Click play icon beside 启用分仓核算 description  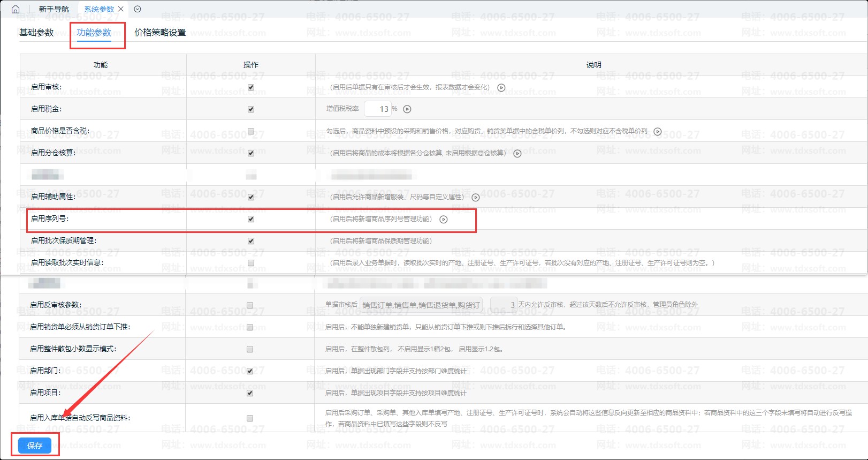pos(517,153)
